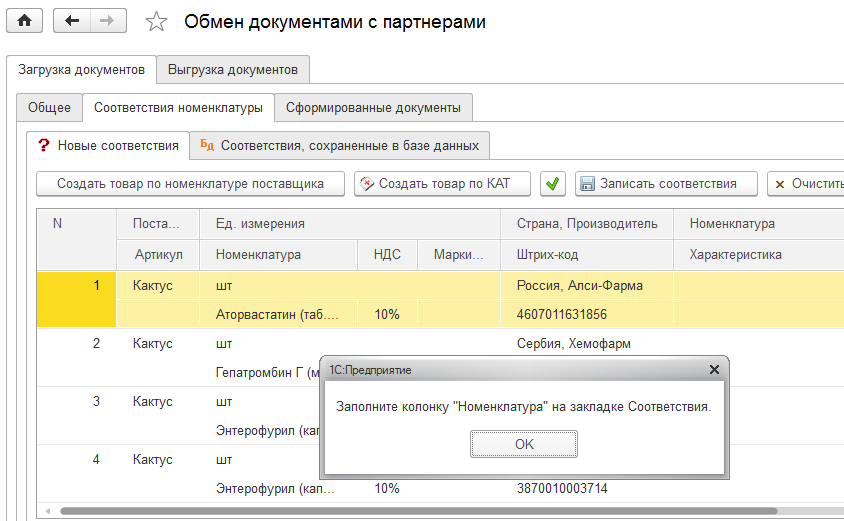
Task: Confirm the dialog with OK
Action: 524,444
